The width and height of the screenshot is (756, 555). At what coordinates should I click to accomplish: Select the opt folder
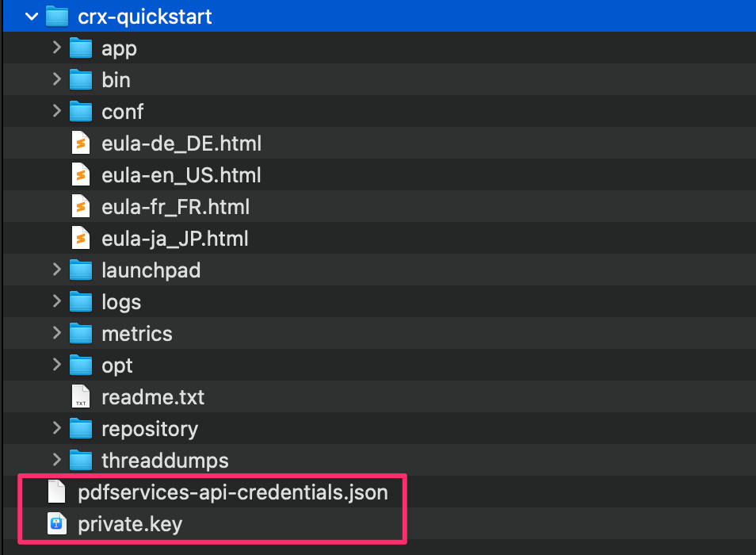coord(116,366)
